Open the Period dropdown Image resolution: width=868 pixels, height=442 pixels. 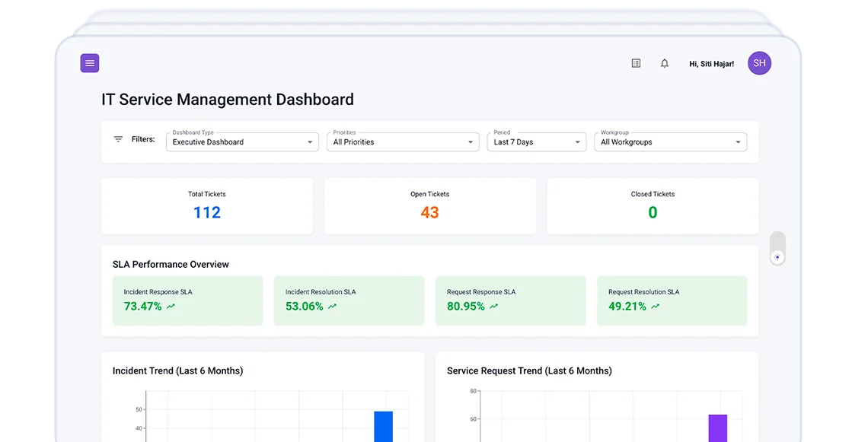coord(537,142)
